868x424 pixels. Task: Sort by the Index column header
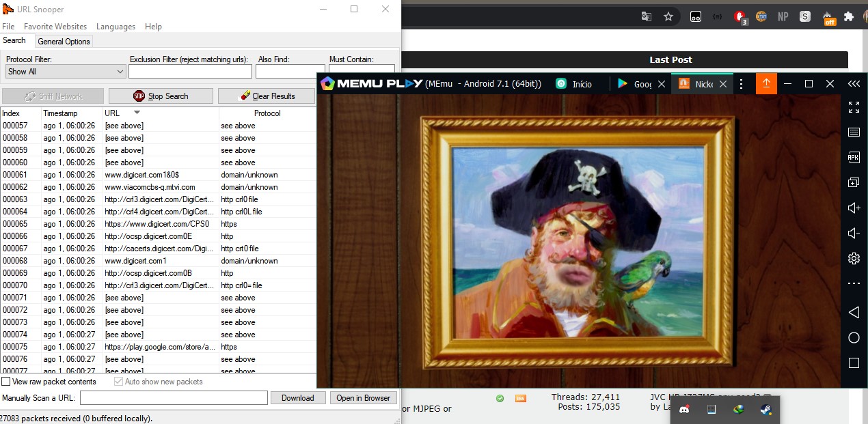(x=21, y=113)
